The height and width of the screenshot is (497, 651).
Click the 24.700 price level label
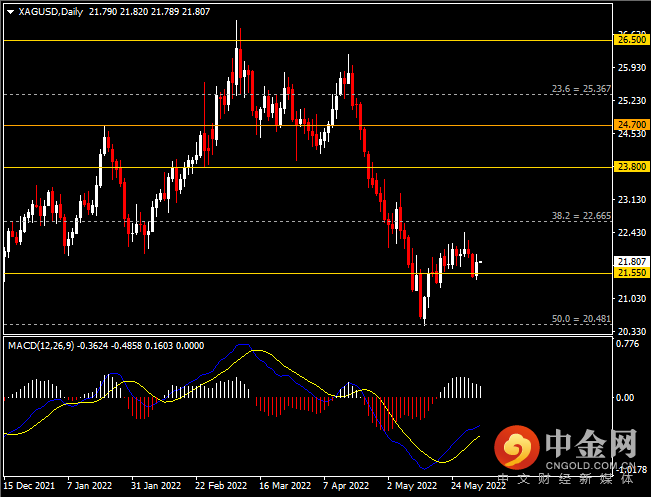(x=631, y=125)
